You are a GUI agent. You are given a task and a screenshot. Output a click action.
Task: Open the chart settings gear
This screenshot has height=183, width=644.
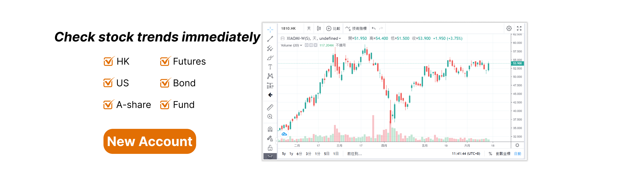(509, 28)
